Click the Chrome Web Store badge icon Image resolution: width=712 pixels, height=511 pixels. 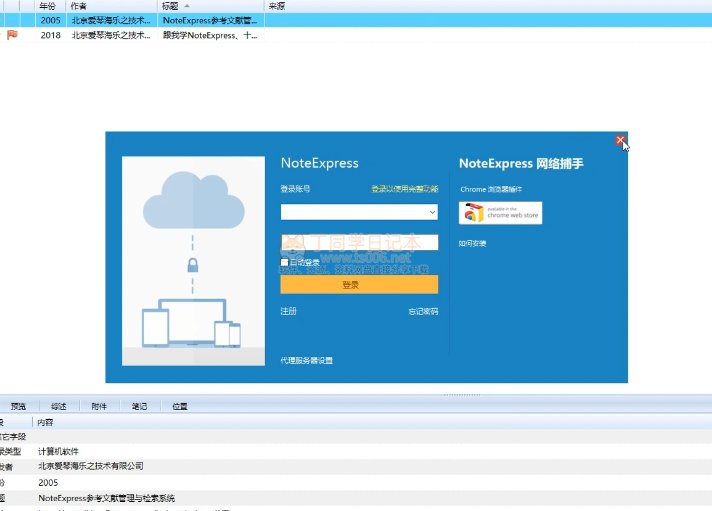click(x=501, y=213)
